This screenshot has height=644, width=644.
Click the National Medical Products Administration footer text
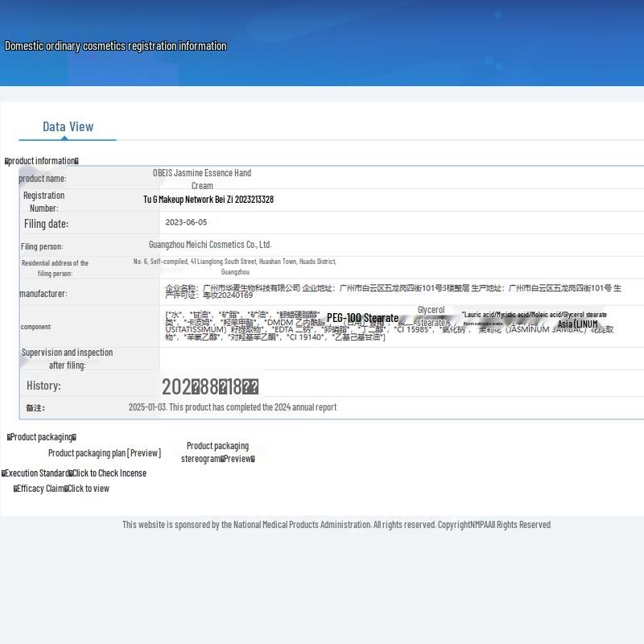click(336, 525)
